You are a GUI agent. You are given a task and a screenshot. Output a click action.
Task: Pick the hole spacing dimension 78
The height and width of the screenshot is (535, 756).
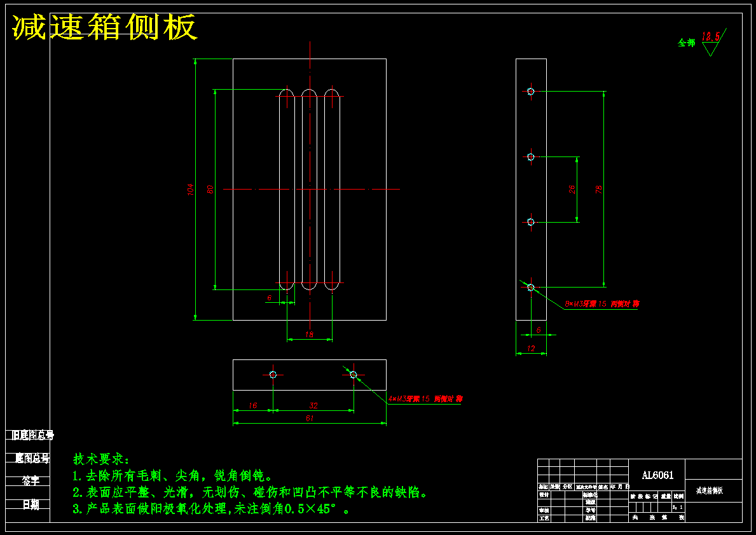pos(599,189)
